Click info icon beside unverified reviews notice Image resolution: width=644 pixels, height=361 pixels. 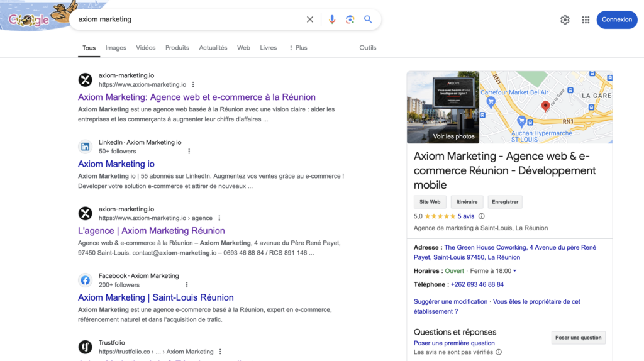pos(499,352)
